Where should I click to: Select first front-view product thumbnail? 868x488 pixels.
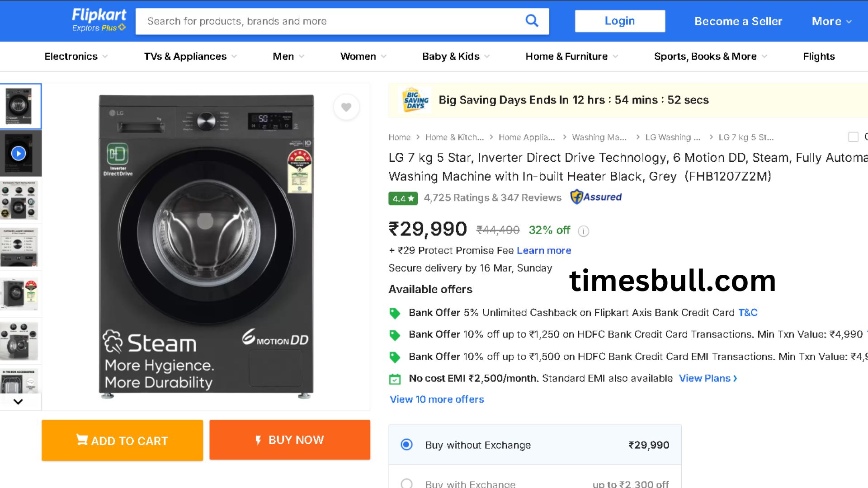pyautogui.click(x=19, y=106)
